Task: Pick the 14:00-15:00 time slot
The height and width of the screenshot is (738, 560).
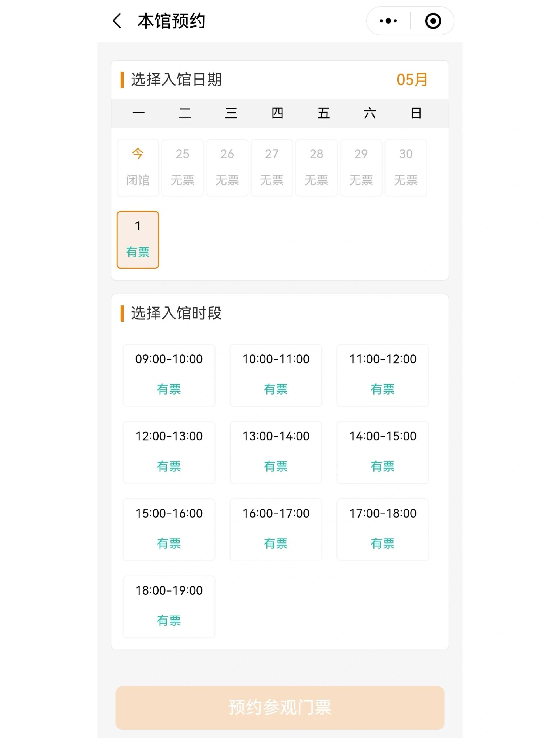Action: coord(383,452)
